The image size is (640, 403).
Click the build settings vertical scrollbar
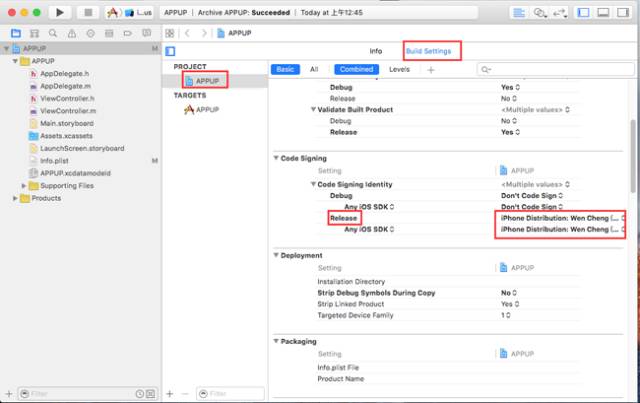(633, 155)
